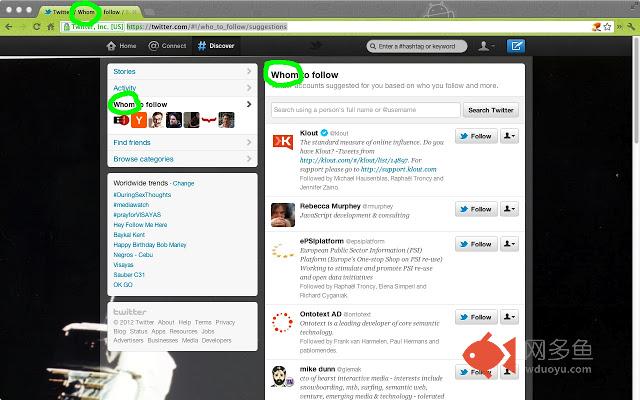Open trend Sauber C31

coord(129,275)
